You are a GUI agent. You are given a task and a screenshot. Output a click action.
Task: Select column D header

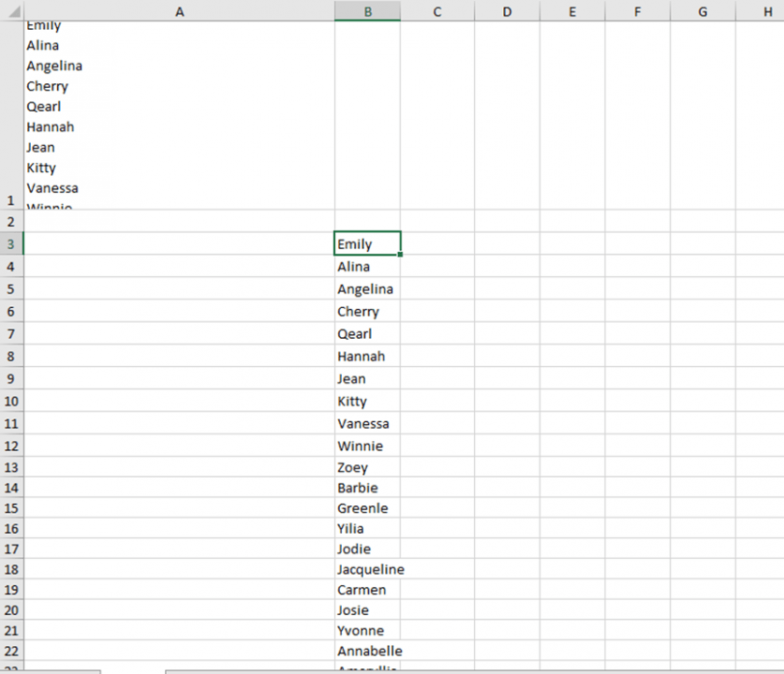pos(507,11)
